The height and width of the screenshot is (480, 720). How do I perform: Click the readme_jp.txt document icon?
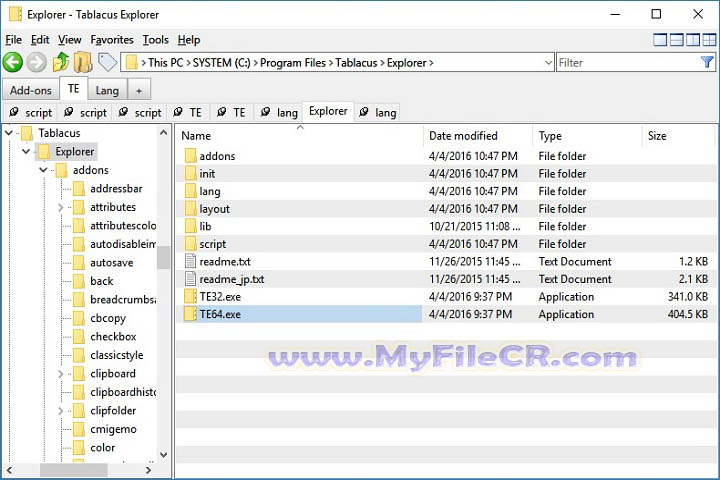click(x=190, y=279)
